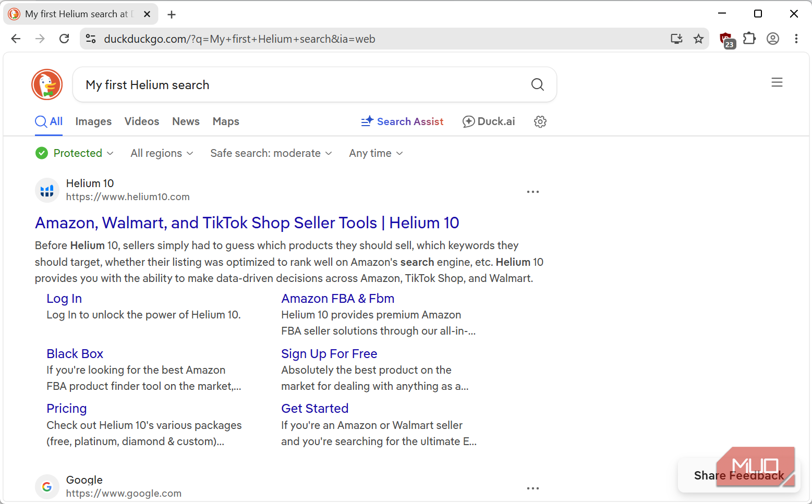Open the Pricing sitelink

pyautogui.click(x=67, y=409)
